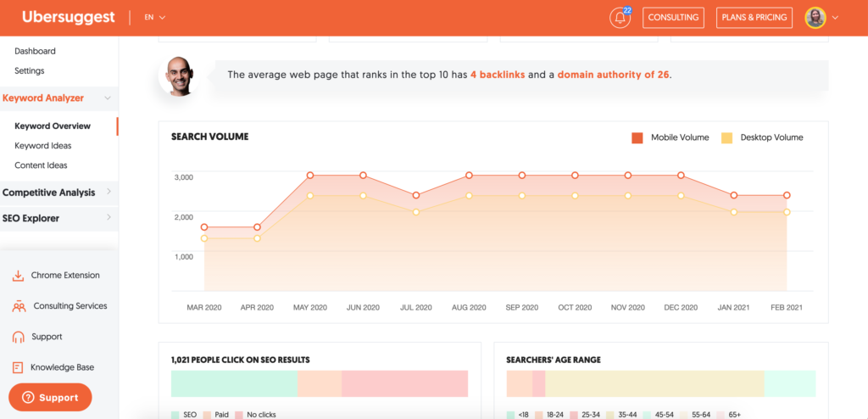
Task: Open the user profile avatar
Action: [815, 18]
